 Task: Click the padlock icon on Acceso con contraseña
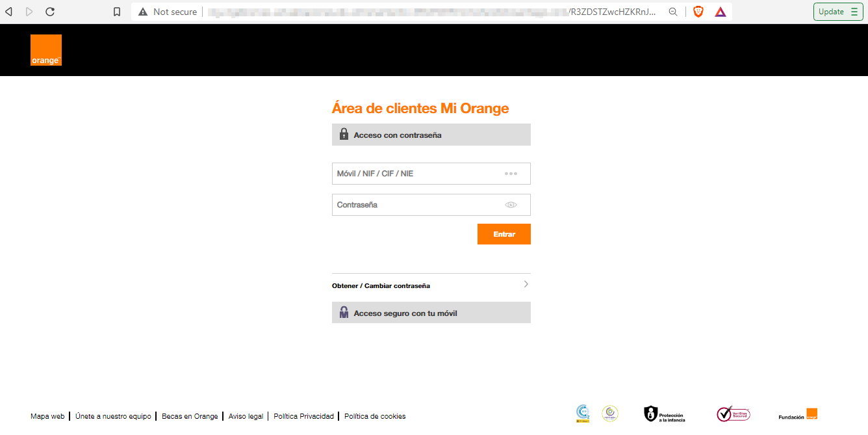click(344, 135)
